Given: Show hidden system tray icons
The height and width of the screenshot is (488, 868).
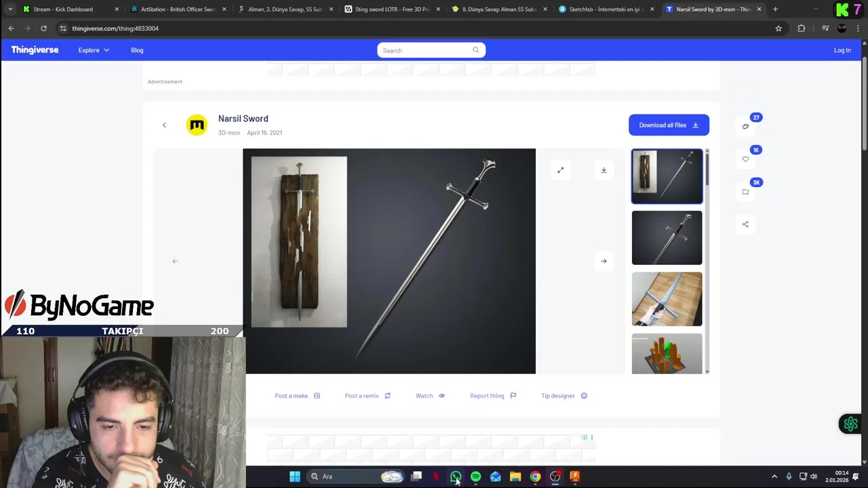Looking at the screenshot, I should pyautogui.click(x=774, y=476).
